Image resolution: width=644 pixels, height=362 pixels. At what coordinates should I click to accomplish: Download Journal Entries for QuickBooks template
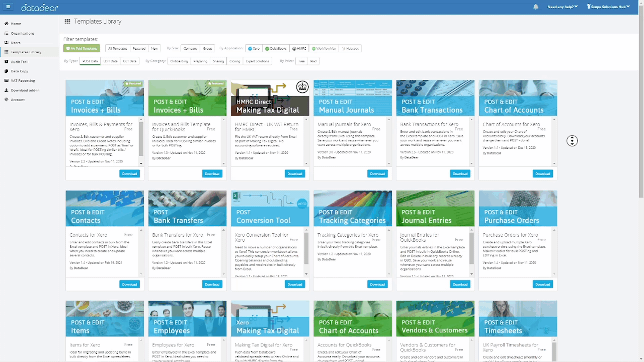(460, 284)
